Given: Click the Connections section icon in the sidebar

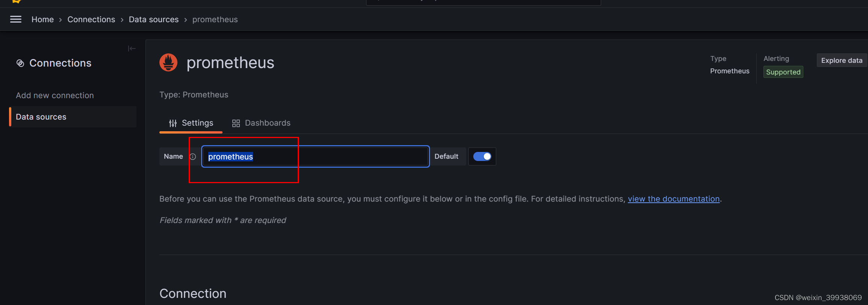Looking at the screenshot, I should click(20, 63).
